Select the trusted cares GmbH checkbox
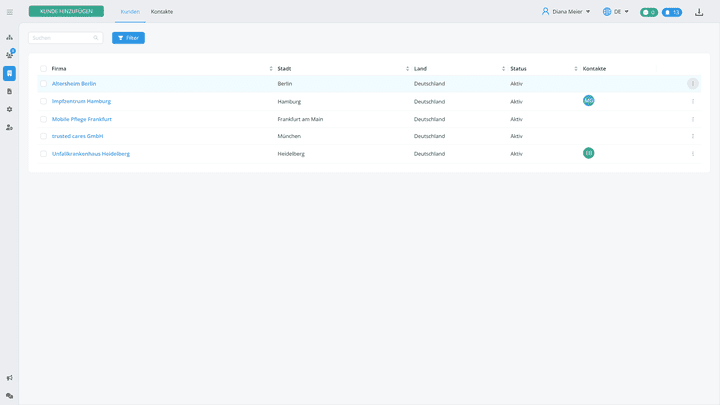720x405 pixels. point(43,136)
